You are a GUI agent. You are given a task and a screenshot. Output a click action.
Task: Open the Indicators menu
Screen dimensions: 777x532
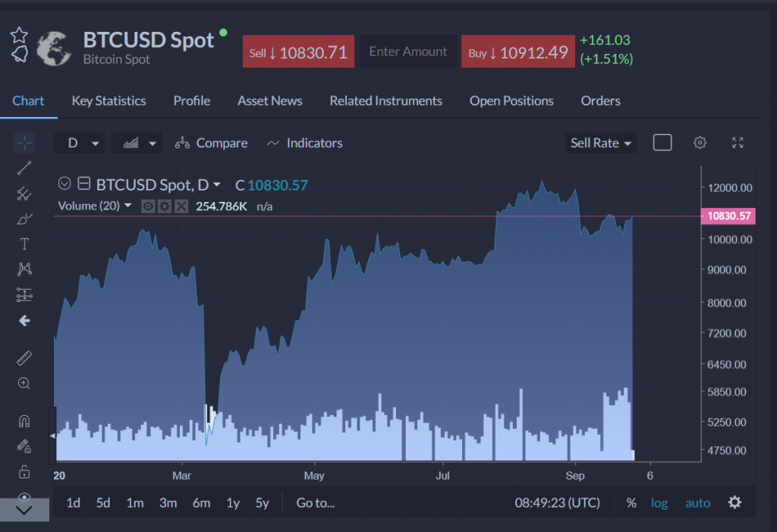tap(304, 143)
